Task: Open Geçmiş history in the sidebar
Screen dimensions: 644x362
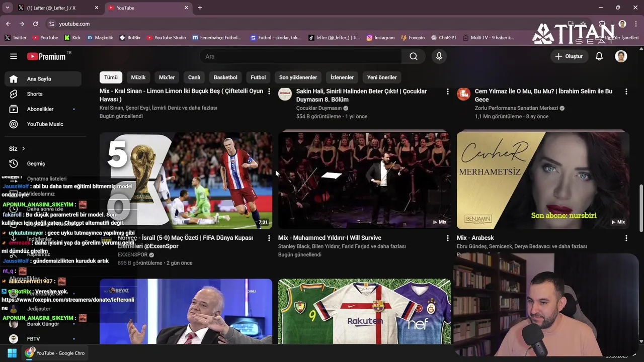Action: pos(43,163)
